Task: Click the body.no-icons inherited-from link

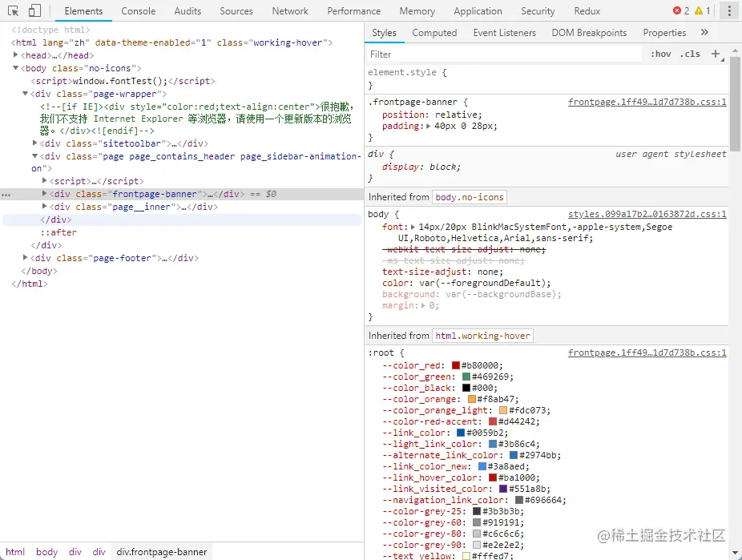Action: coord(470,197)
